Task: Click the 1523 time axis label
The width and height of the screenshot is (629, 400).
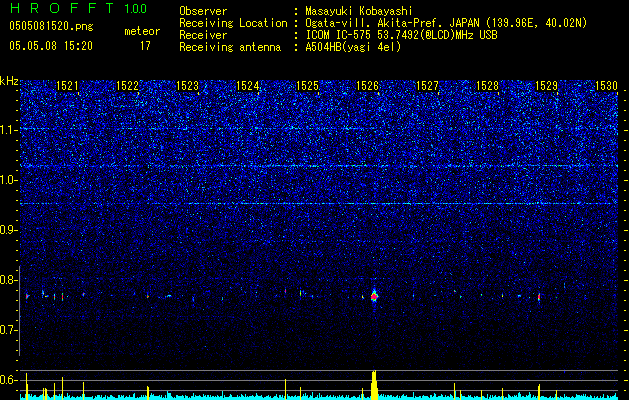Action: click(187, 86)
